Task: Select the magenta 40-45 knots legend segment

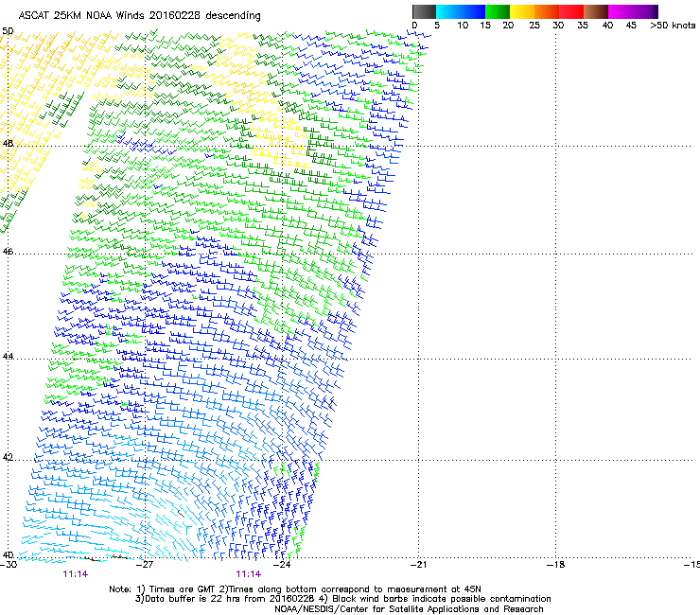Action: pyautogui.click(x=621, y=11)
